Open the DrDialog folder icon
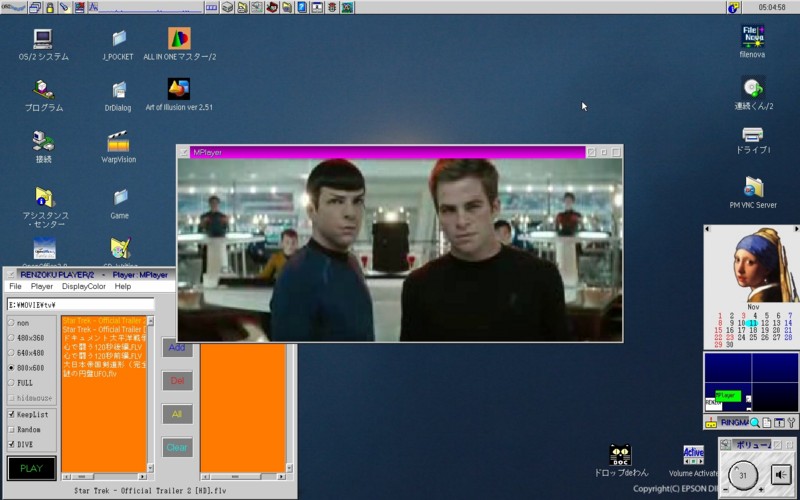The height and width of the screenshot is (500, 800). pos(118,90)
